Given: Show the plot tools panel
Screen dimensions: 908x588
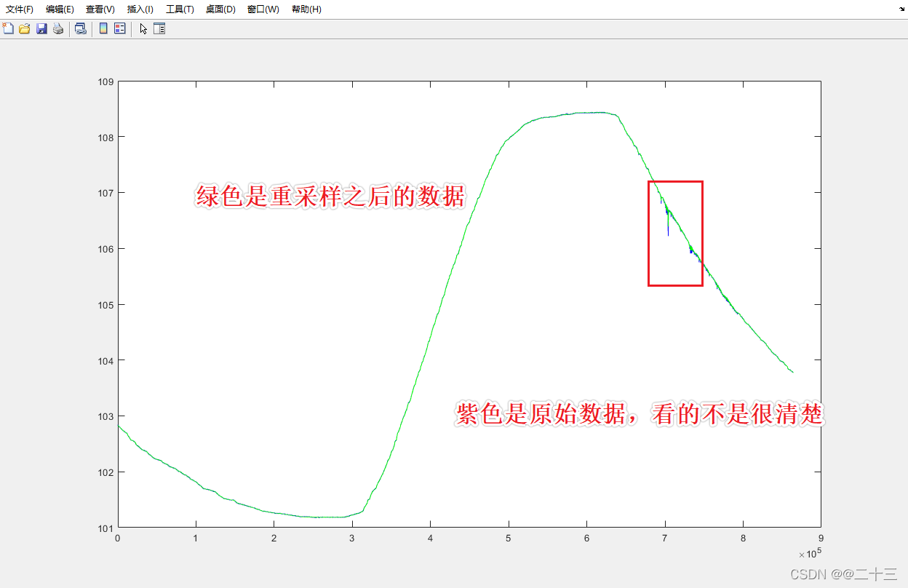Looking at the screenshot, I should pyautogui.click(x=159, y=28).
